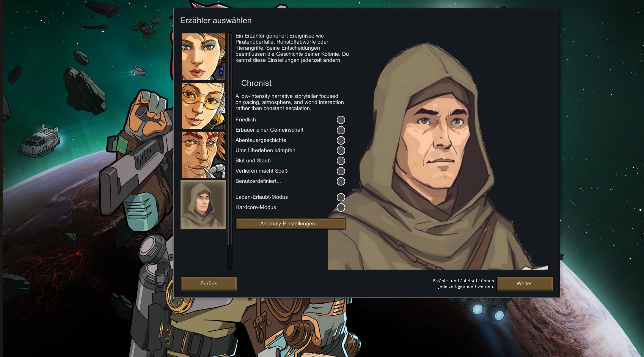Click the Erzähler auswählen dialog title
Image resolution: width=644 pixels, height=357 pixels.
tap(216, 20)
